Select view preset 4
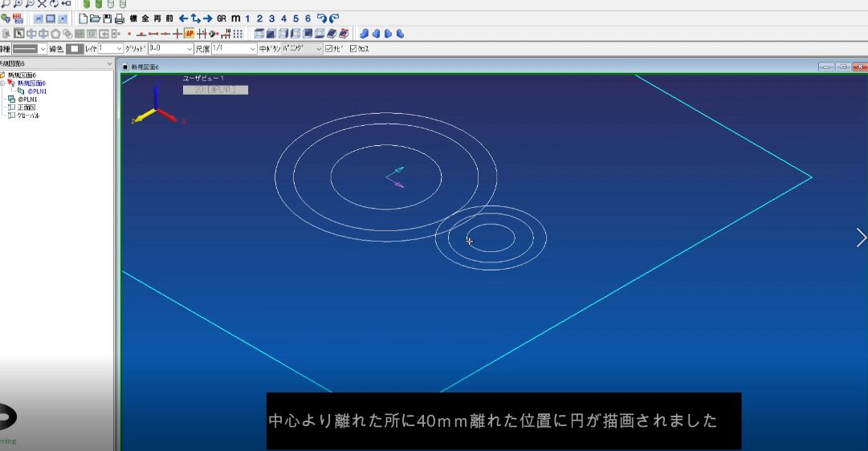 284,18
